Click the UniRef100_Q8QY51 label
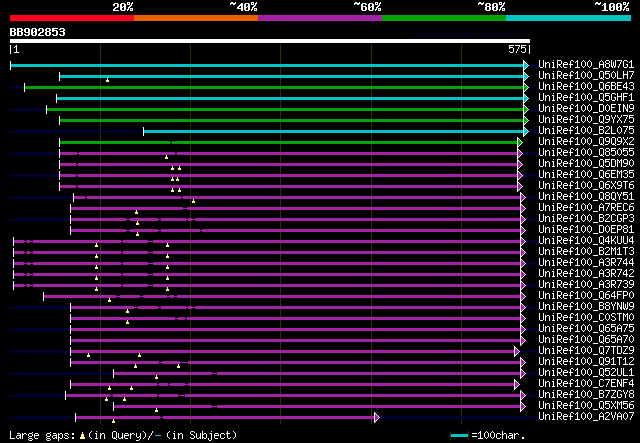640x443 pixels. click(586, 197)
